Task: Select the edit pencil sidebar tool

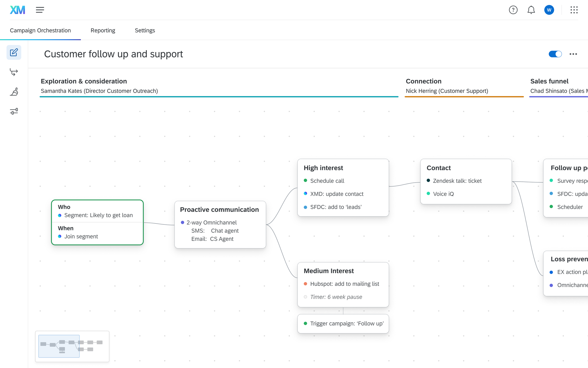Action: (x=14, y=52)
